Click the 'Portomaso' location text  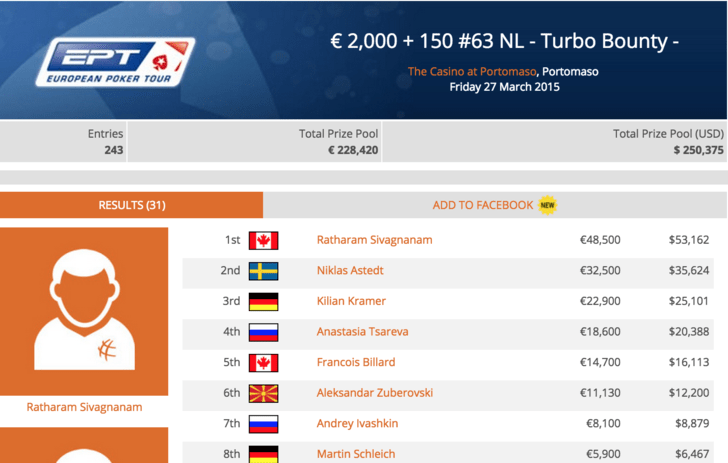570,72
